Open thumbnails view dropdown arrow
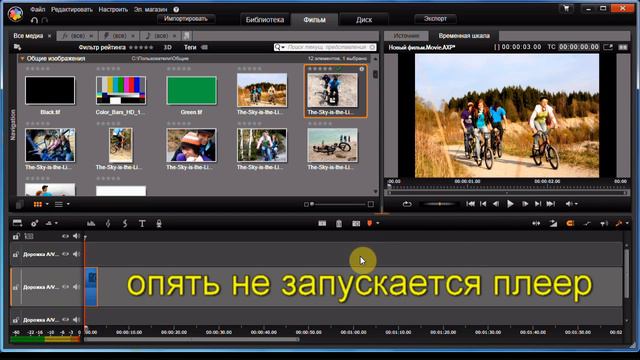This screenshot has width=640, height=360. tap(47, 204)
